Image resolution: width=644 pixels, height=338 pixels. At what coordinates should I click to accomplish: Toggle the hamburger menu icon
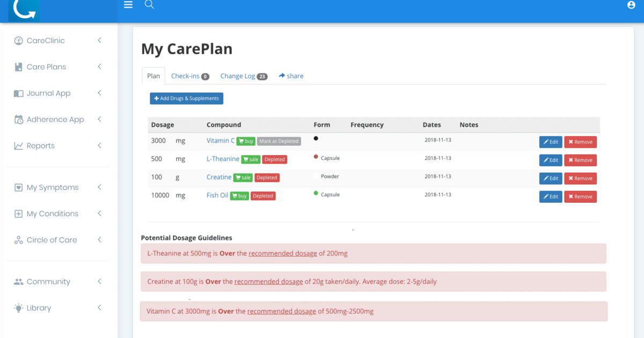[x=128, y=5]
